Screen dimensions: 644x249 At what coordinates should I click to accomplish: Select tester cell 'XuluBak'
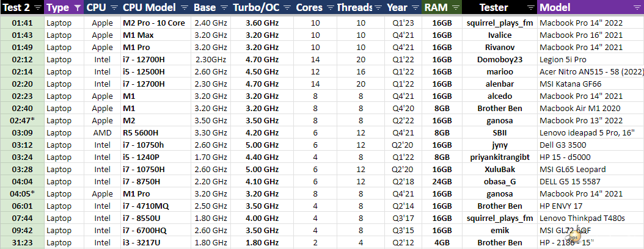click(x=500, y=170)
